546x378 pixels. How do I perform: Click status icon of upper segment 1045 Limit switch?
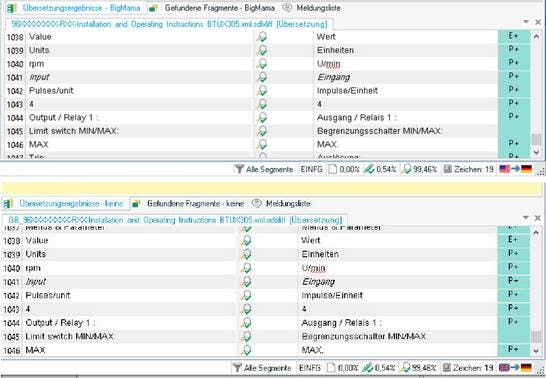[262, 131]
